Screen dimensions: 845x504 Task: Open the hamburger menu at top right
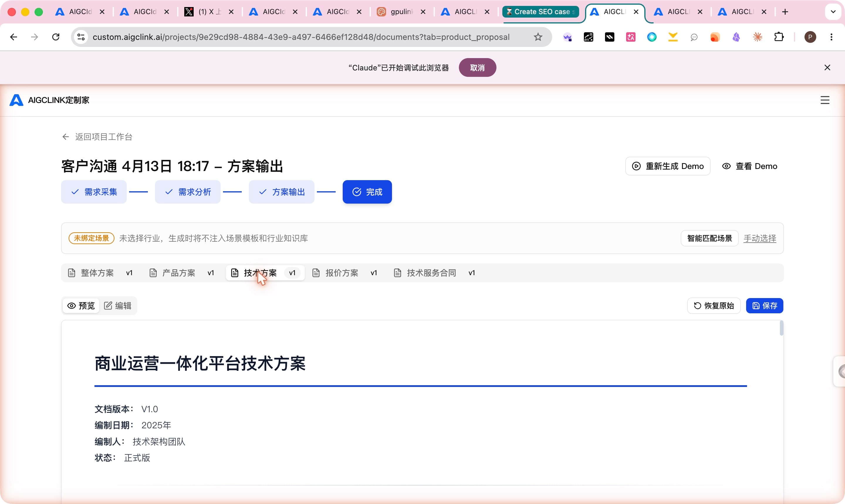coord(825,100)
